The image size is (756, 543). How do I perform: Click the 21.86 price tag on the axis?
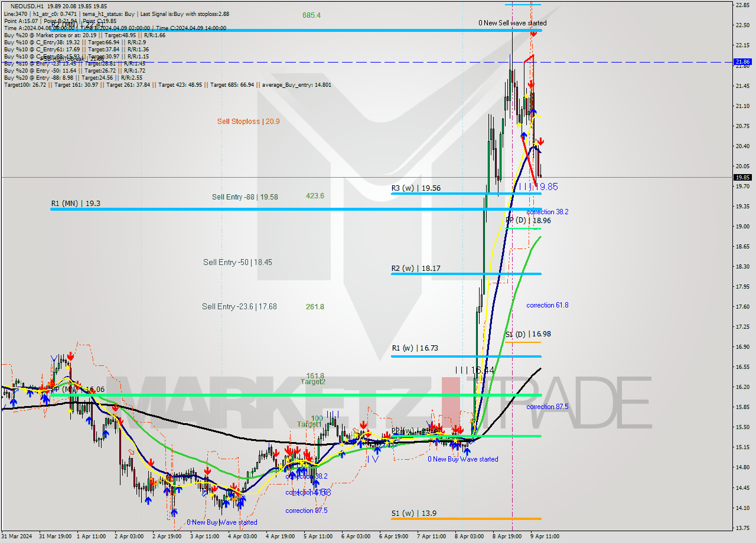coord(742,62)
